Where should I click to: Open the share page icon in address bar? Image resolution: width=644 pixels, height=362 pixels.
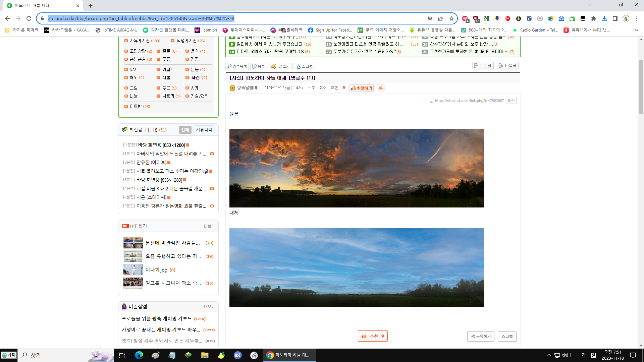coord(441,18)
